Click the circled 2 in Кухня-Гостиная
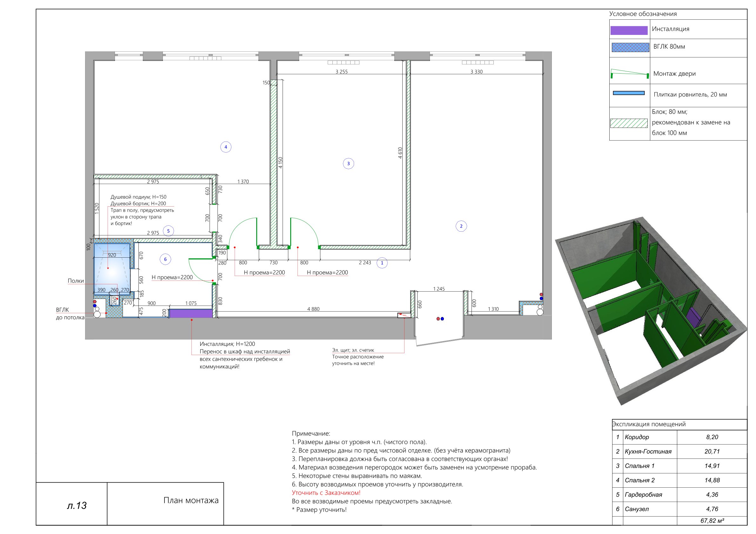 461,226
